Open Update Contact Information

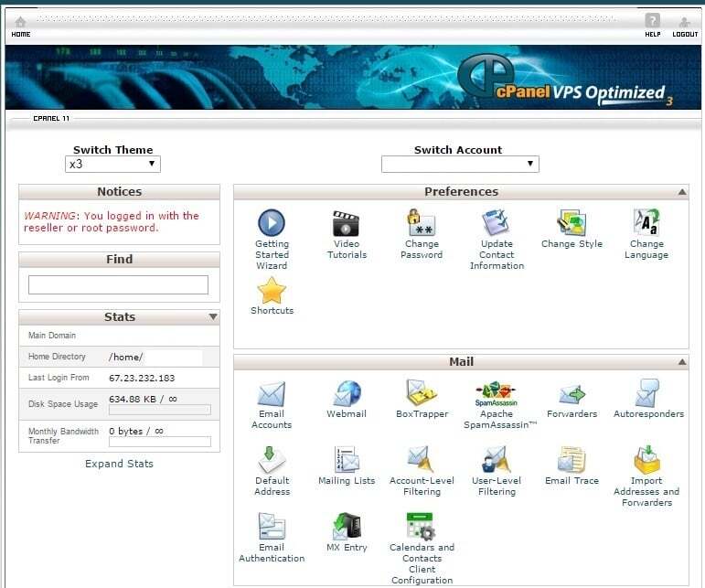(x=497, y=240)
